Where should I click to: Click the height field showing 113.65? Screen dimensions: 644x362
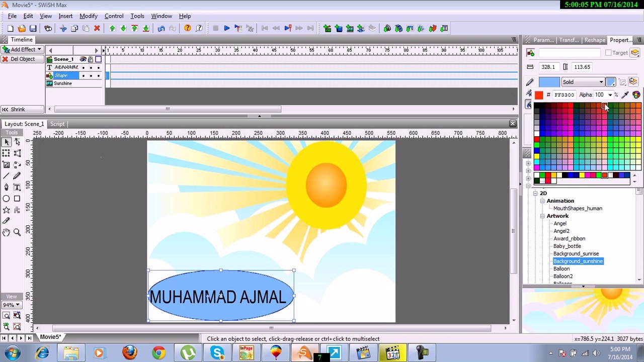[x=582, y=67]
